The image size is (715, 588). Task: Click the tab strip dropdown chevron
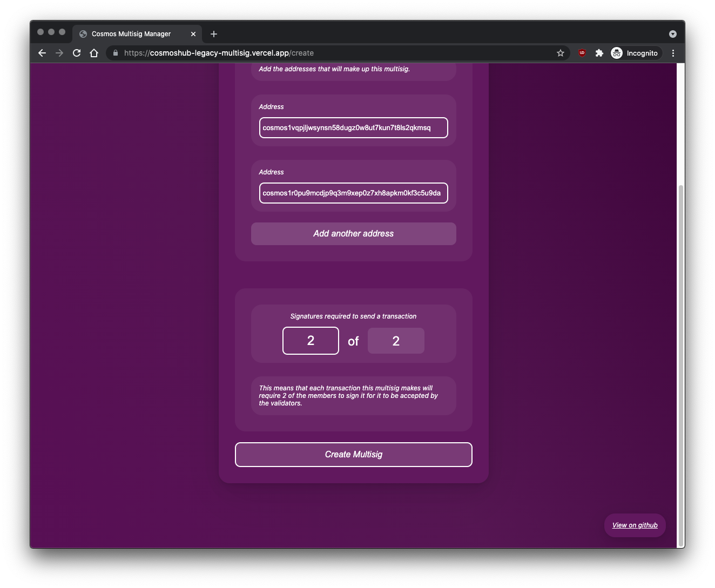coord(672,33)
